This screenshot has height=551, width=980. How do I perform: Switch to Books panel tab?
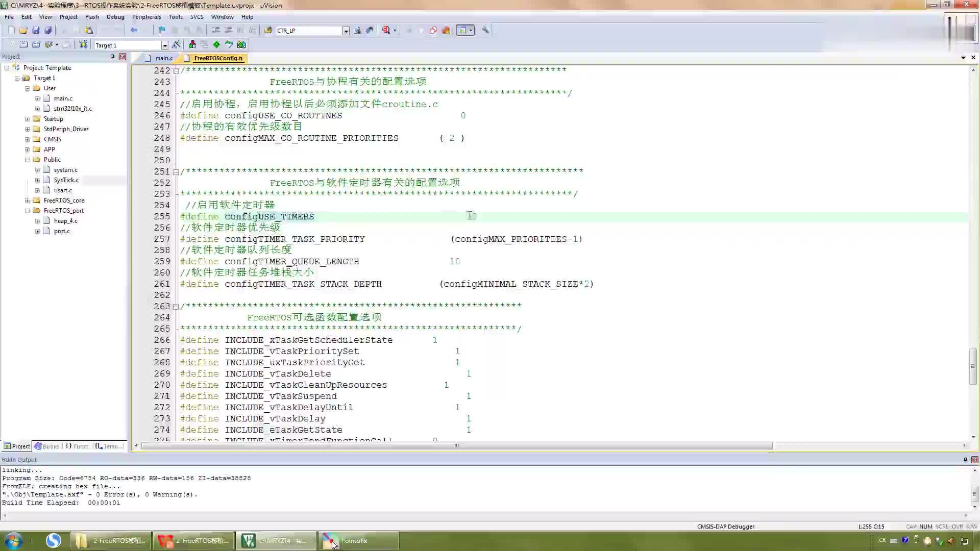click(x=47, y=446)
